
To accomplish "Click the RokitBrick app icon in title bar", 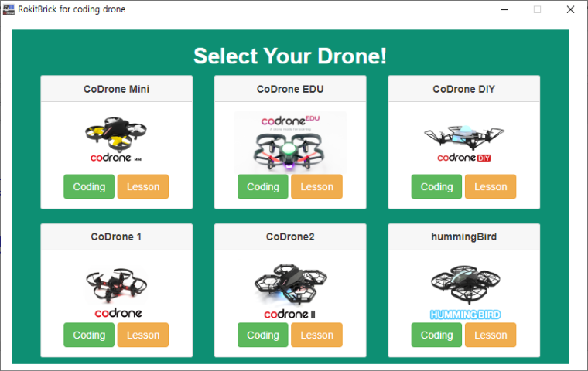I will (9, 9).
